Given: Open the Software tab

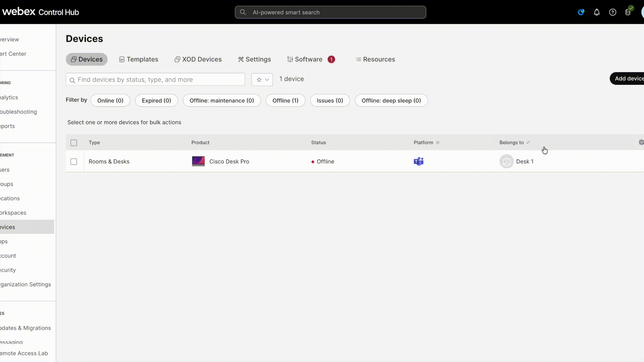Looking at the screenshot, I should [308, 59].
